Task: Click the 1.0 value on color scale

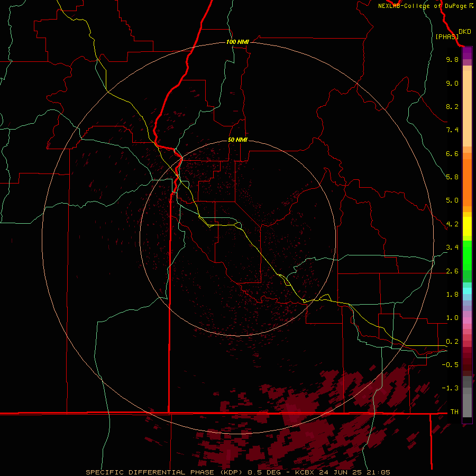Action: point(452,318)
